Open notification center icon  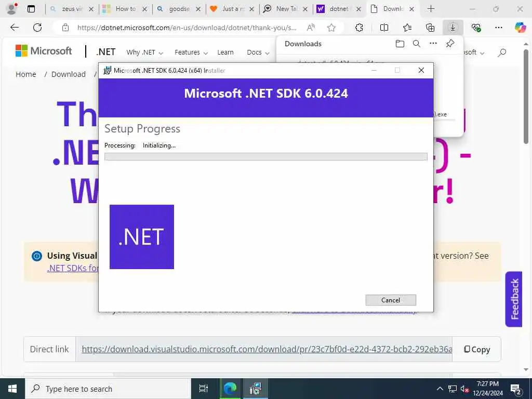click(516, 389)
